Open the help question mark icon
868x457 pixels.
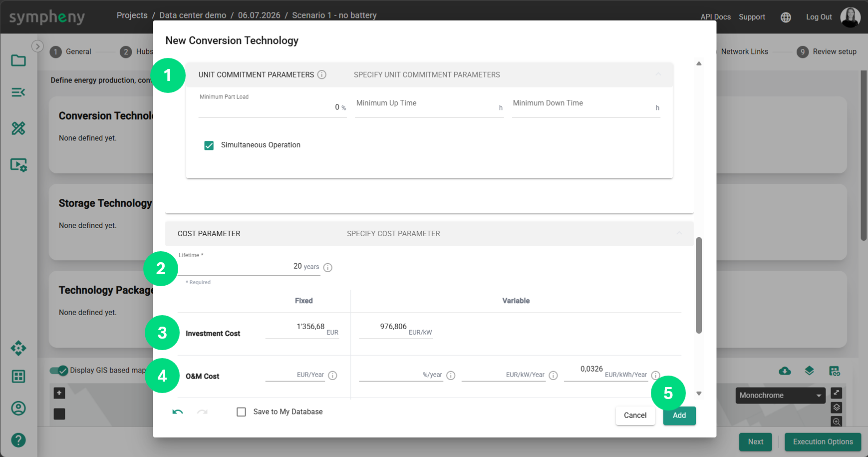pyautogui.click(x=18, y=440)
